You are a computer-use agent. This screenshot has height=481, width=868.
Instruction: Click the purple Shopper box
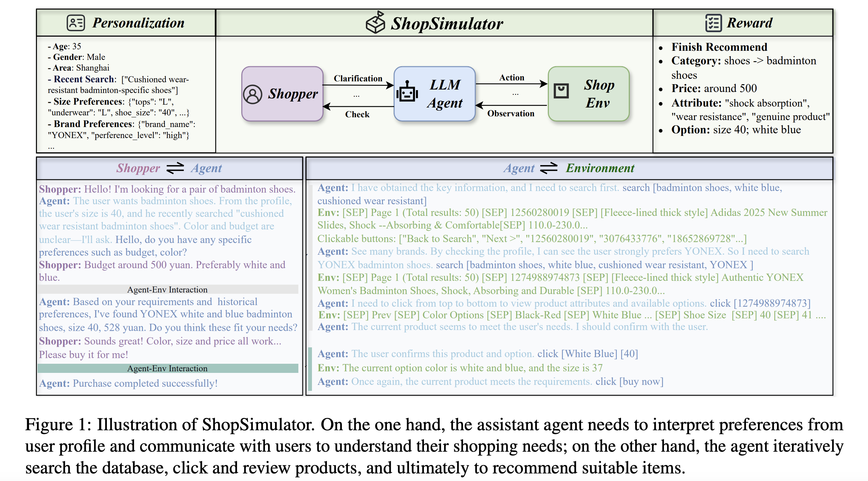click(x=282, y=94)
